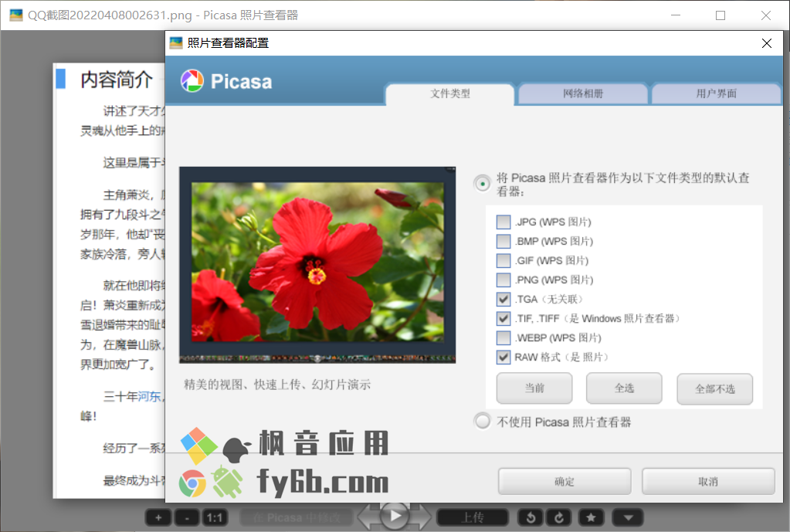Select the 不使用 Picasa 照片查看器 radio
This screenshot has height=532, width=790.
pyautogui.click(x=483, y=421)
